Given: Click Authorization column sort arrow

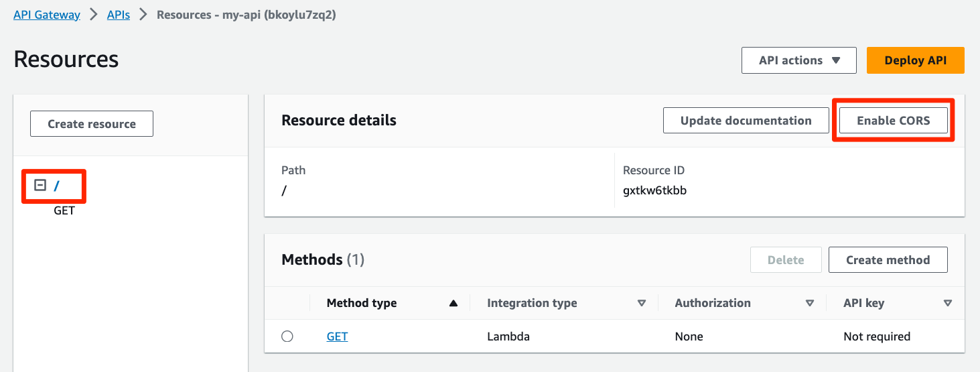Looking at the screenshot, I should pyautogui.click(x=810, y=304).
